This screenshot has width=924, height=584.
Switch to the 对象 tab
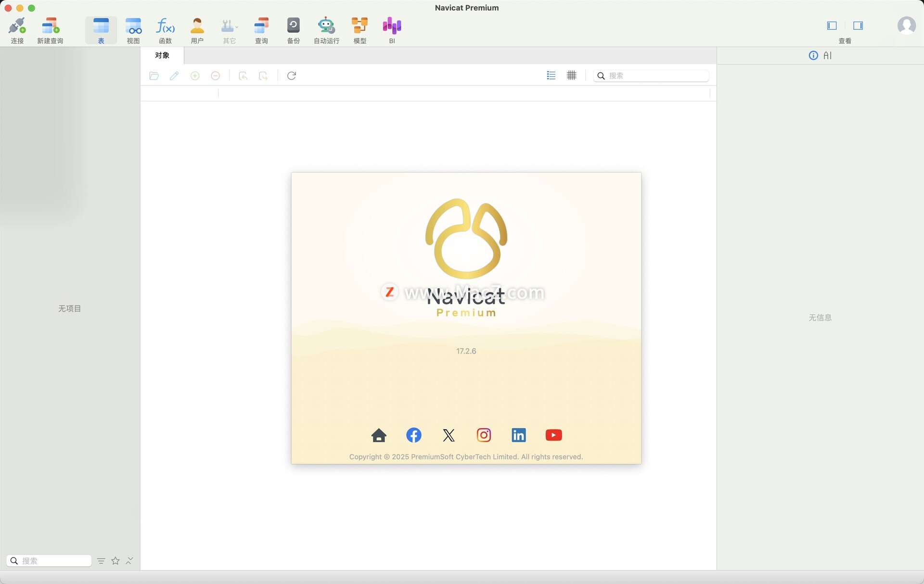[162, 55]
